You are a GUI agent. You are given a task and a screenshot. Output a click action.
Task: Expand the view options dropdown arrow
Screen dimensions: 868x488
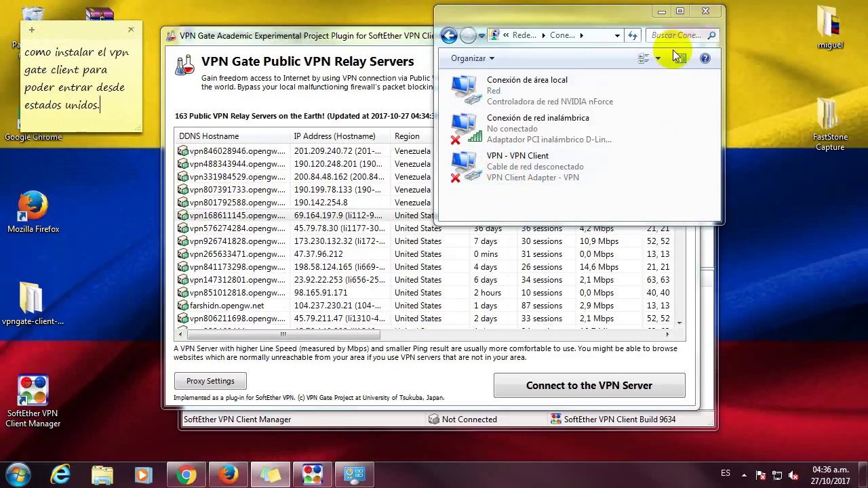click(x=658, y=58)
